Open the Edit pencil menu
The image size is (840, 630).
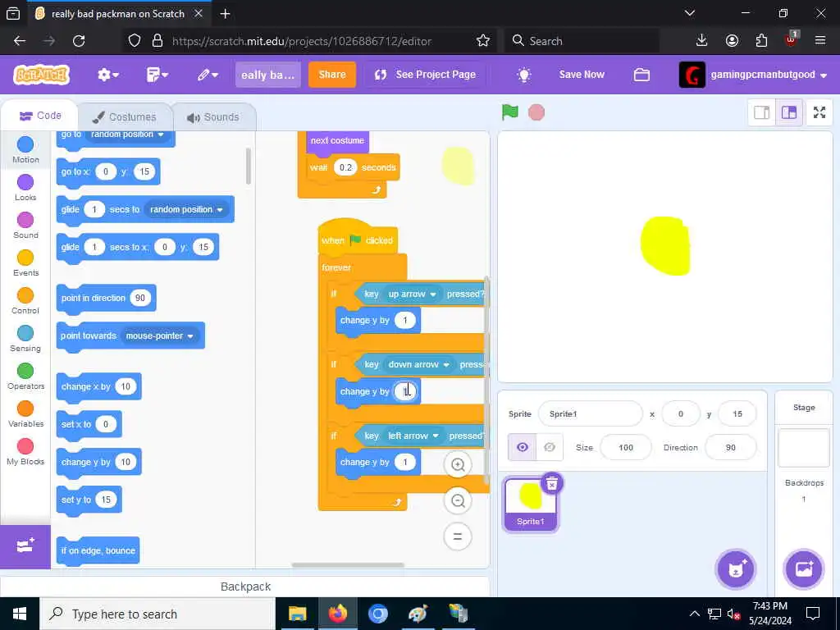[208, 75]
